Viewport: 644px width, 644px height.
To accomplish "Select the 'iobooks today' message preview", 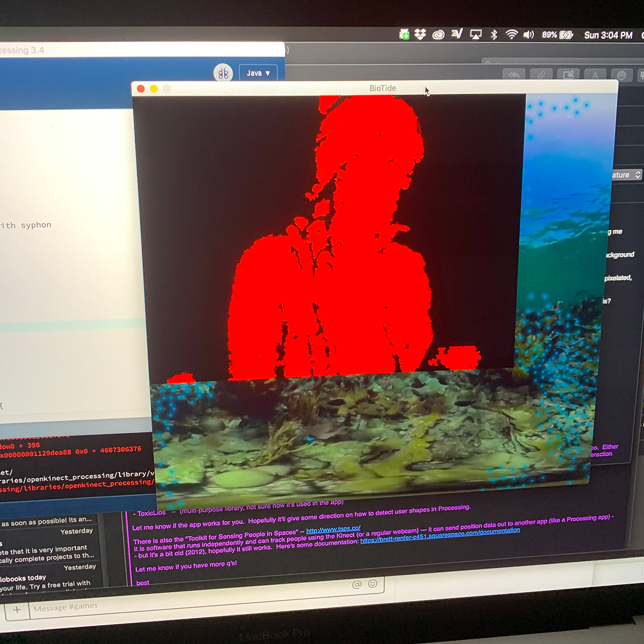I will (x=23, y=579).
